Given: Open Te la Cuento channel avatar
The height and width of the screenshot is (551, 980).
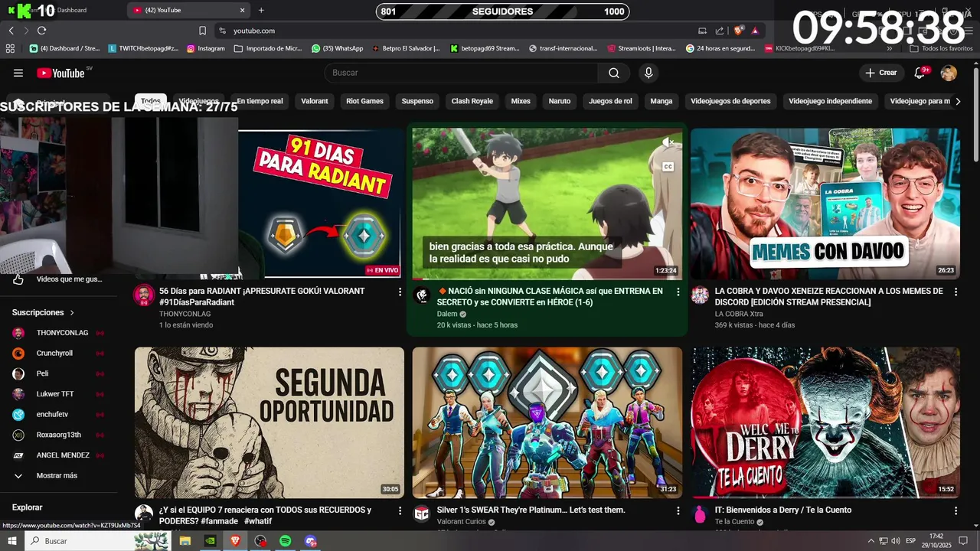Looking at the screenshot, I should click(700, 514).
